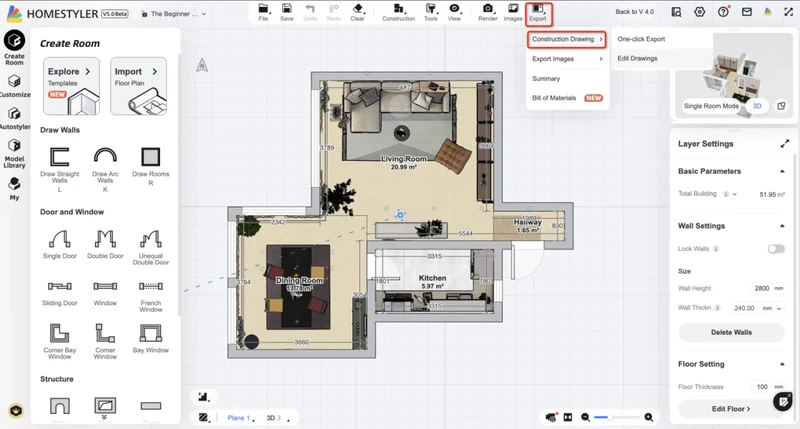Toggle the Lock Walls switch
The width and height of the screenshot is (800, 429).
[x=775, y=248]
